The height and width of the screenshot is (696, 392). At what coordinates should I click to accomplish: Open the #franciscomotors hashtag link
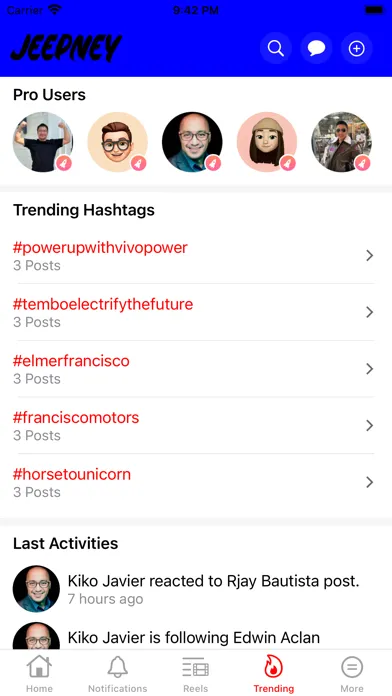tap(76, 418)
